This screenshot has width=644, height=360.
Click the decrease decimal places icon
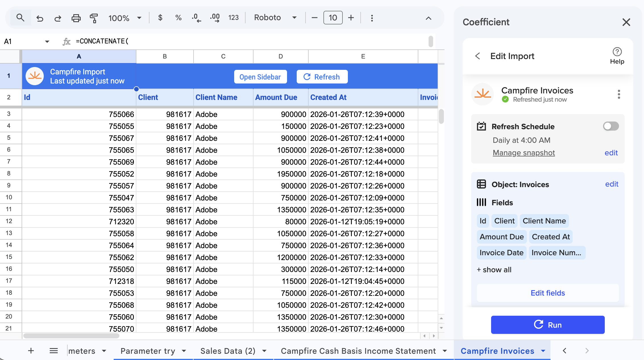196,18
